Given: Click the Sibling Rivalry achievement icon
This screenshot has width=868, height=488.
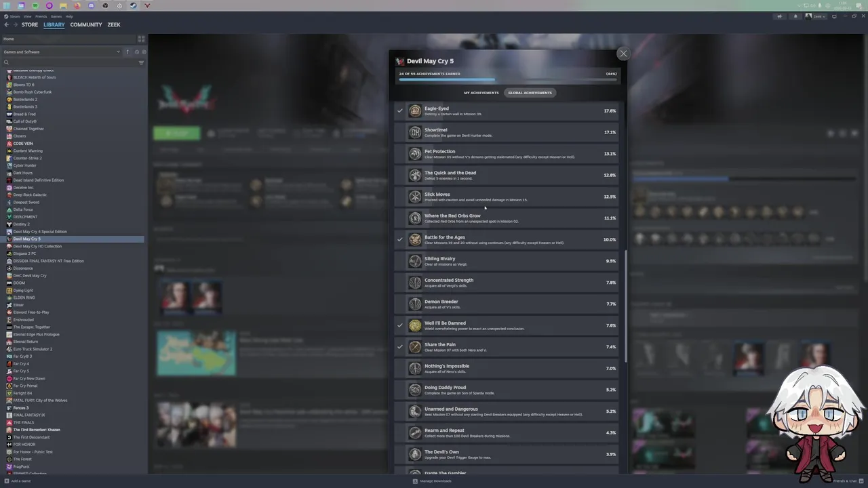Looking at the screenshot, I should tap(415, 261).
